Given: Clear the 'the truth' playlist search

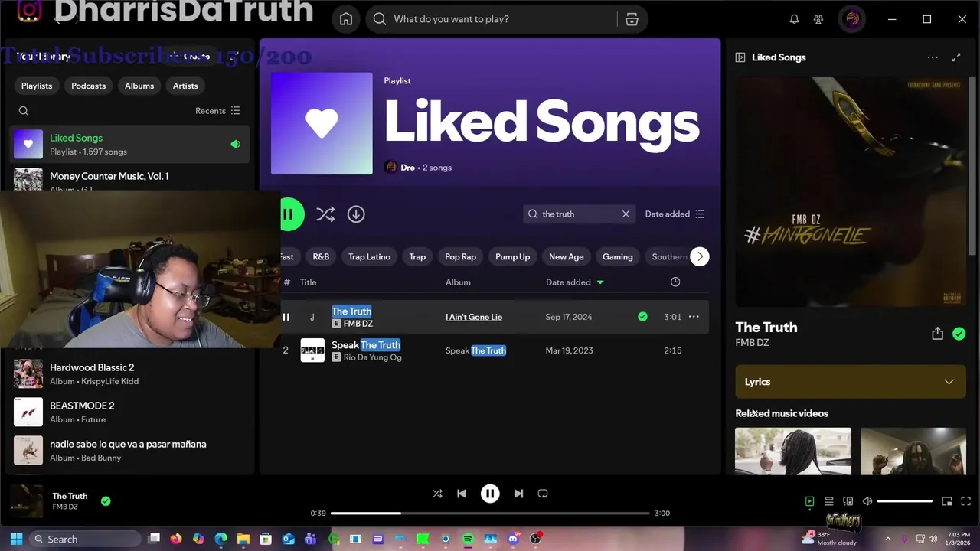Looking at the screenshot, I should 626,214.
